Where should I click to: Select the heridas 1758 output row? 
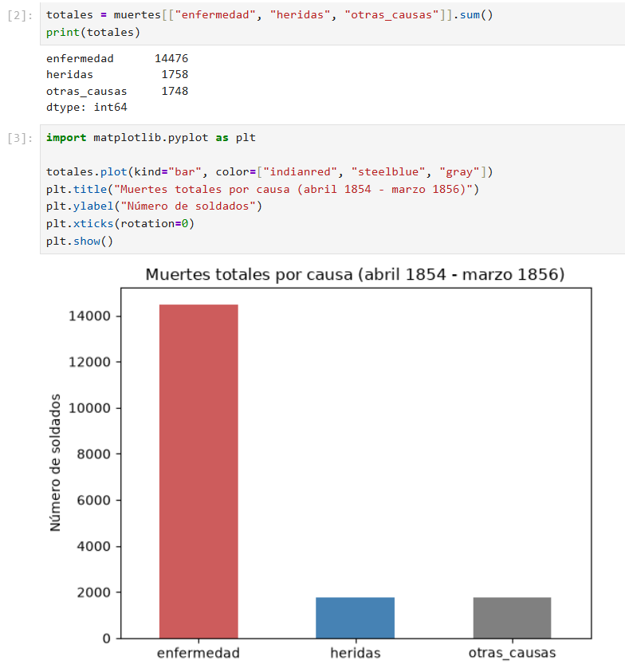[x=117, y=75]
